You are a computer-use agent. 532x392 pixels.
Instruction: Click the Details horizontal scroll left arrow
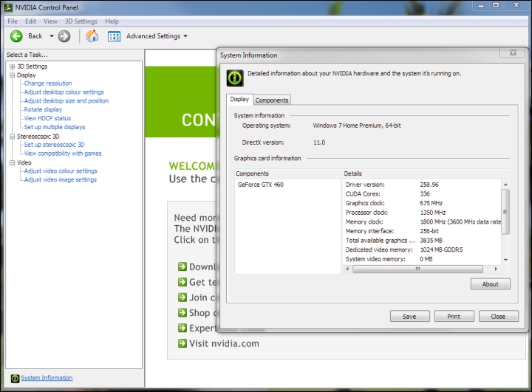(x=347, y=269)
